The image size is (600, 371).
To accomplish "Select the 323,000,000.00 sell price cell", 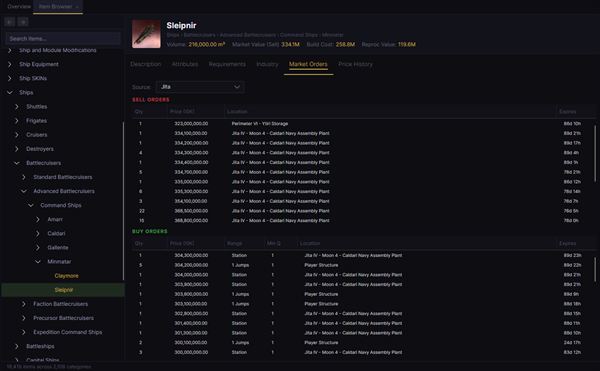I will (x=191, y=124).
